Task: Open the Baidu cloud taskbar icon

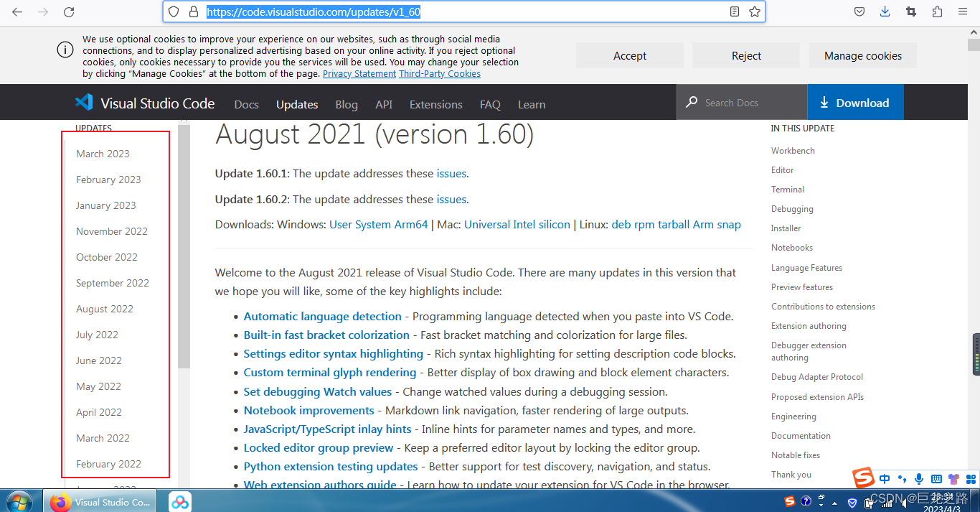Action: click(180, 501)
